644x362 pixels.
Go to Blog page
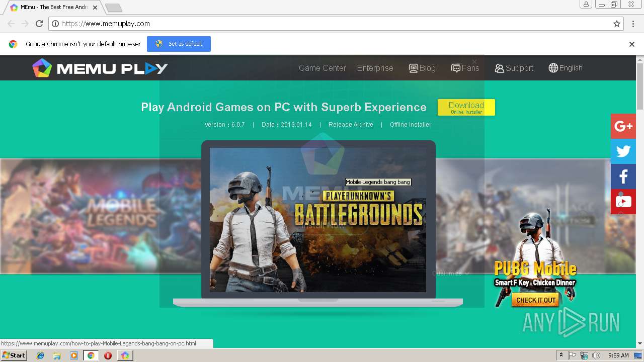422,68
